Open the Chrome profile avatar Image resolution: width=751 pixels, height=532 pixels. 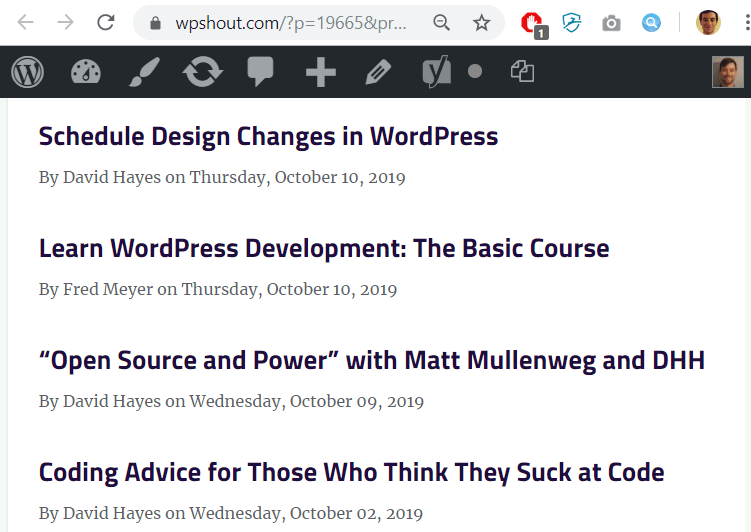click(708, 22)
